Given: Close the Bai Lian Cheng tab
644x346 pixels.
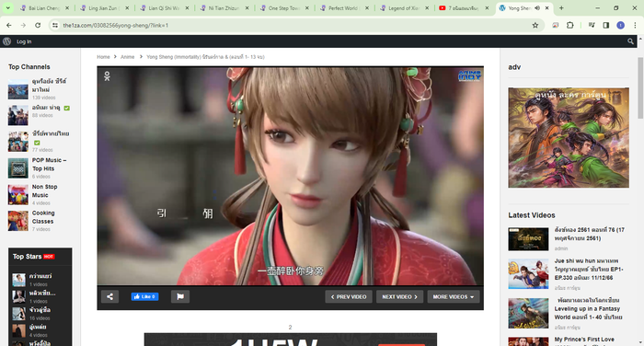Looking at the screenshot, I should click(67, 7).
